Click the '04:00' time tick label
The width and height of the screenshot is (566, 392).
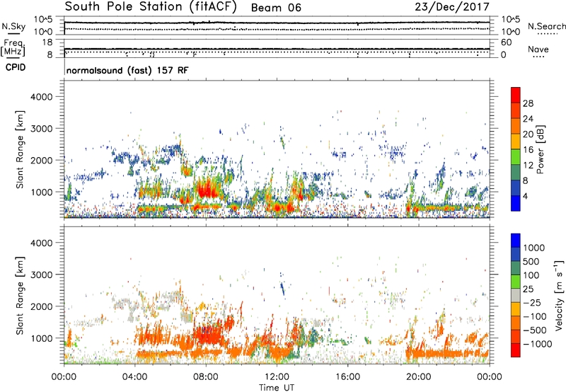tap(134, 377)
